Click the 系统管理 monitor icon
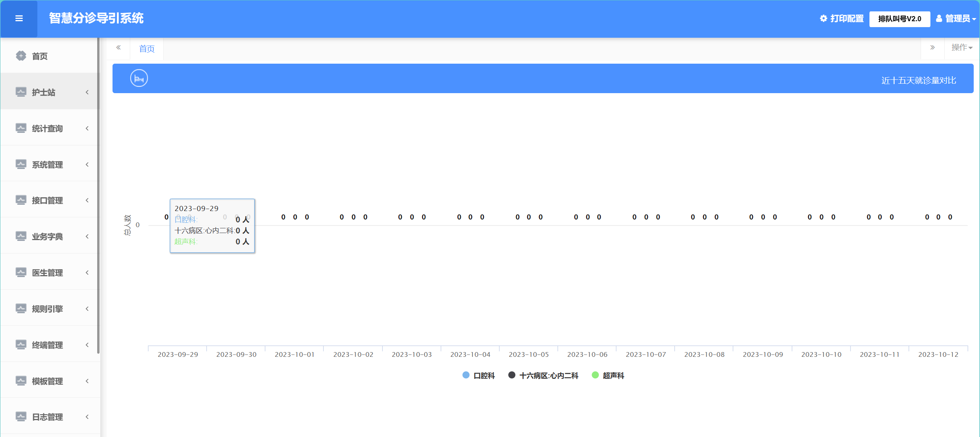This screenshot has width=980, height=437. [x=21, y=164]
